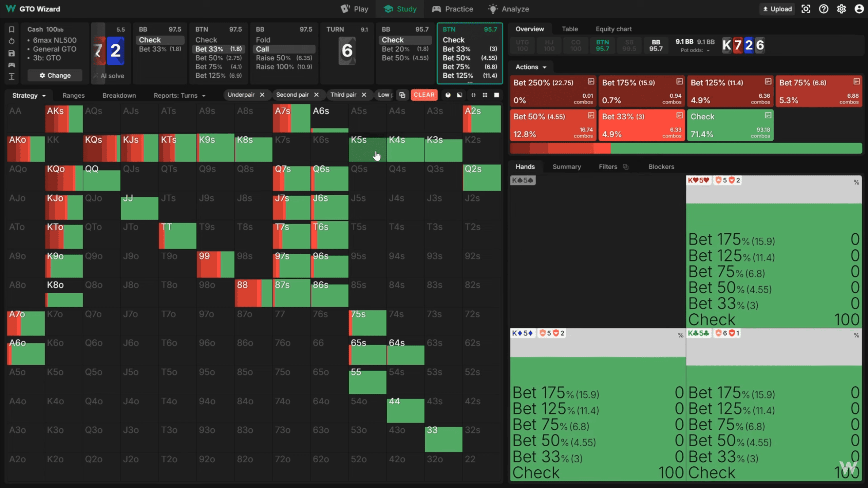Click the strategy frequency color bar

pyautogui.click(x=685, y=148)
